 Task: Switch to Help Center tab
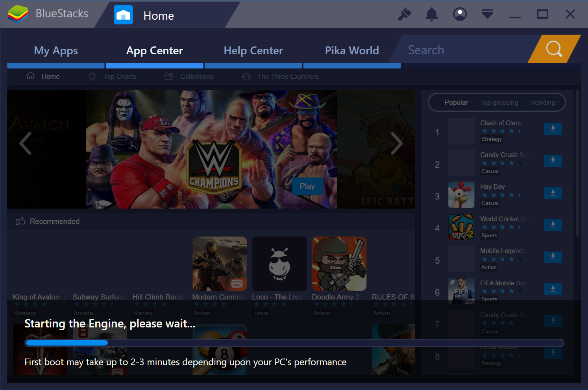253,51
